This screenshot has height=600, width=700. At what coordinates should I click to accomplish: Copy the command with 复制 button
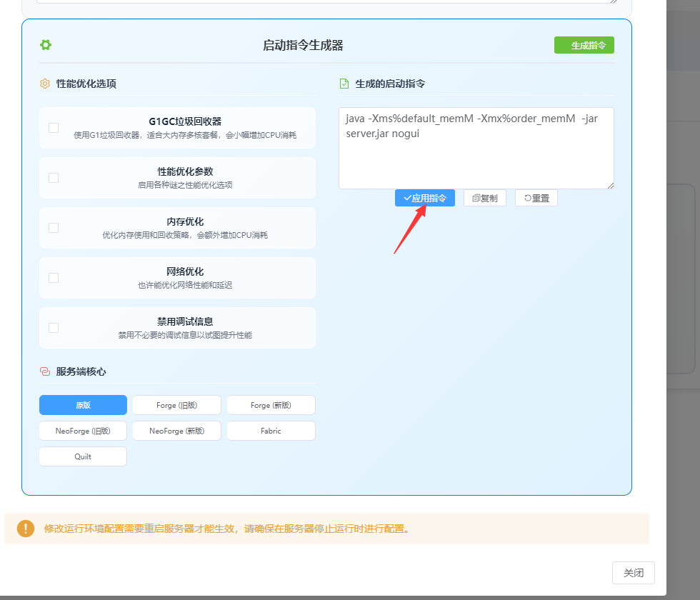click(x=485, y=198)
